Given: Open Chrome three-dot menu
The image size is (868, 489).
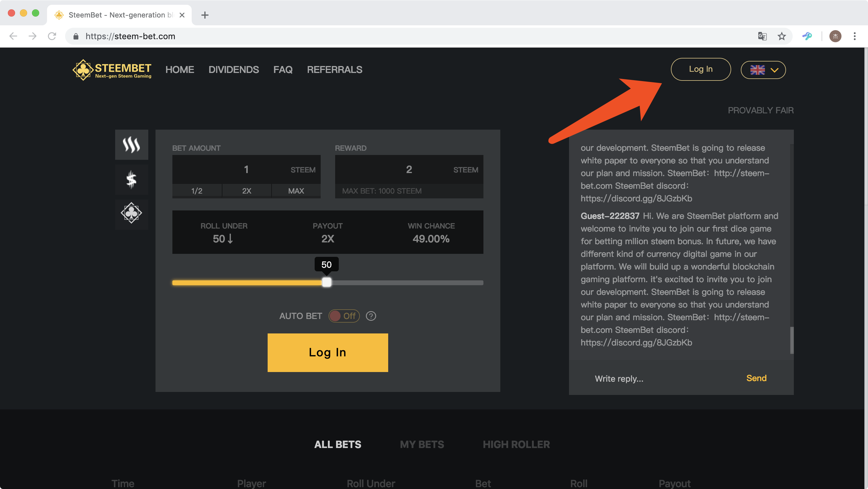Looking at the screenshot, I should [855, 36].
